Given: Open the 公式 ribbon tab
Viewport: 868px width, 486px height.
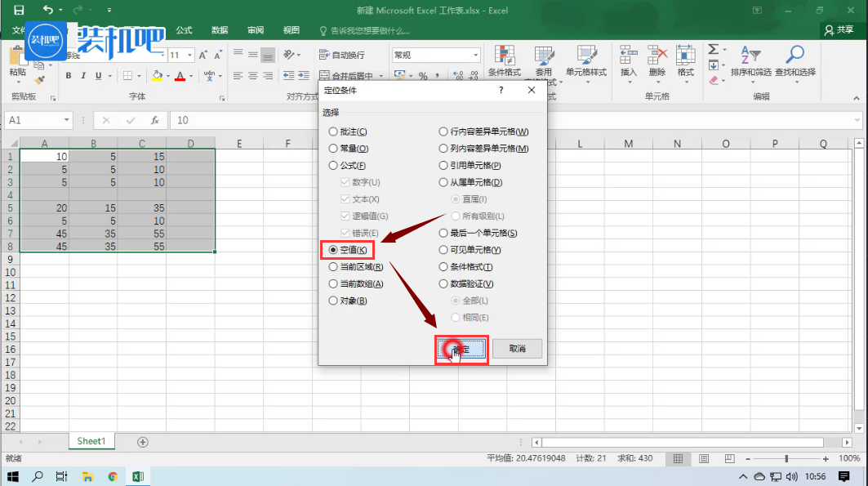Looking at the screenshot, I should point(184,30).
